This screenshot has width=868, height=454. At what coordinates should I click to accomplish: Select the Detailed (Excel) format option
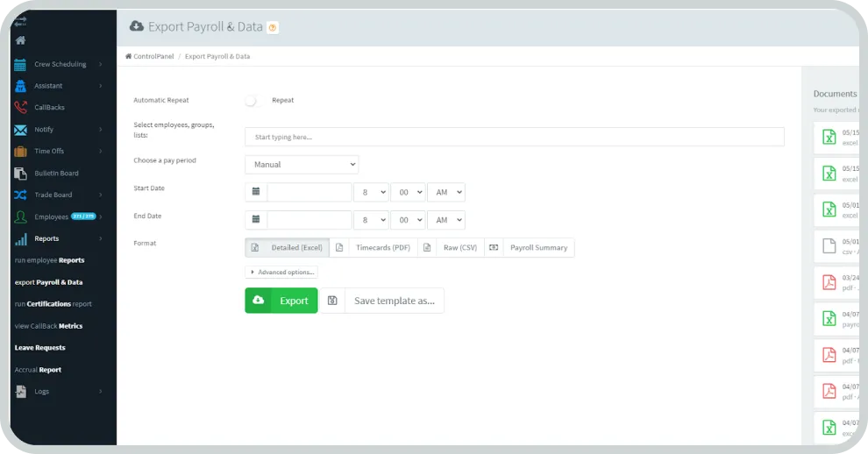(x=288, y=248)
